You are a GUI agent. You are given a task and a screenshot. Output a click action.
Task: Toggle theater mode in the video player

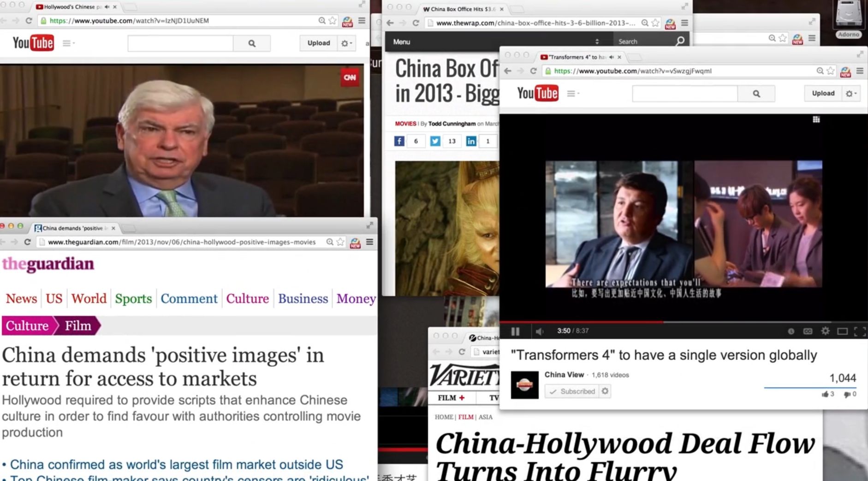click(842, 331)
